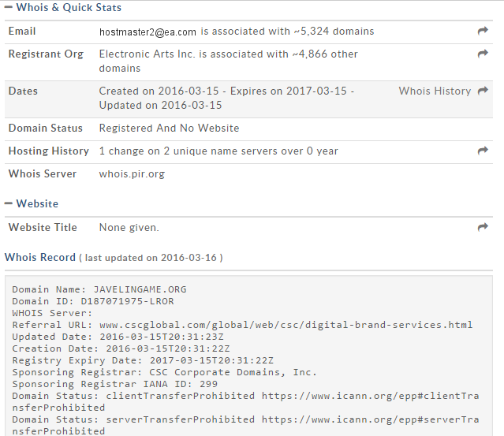
Task: Click the 'Website Title' row label
Action: click(x=43, y=228)
